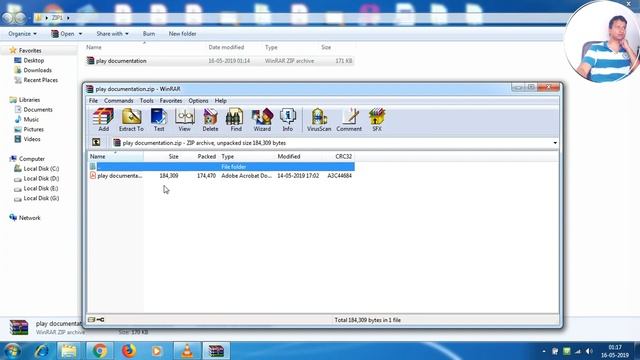This screenshot has width=640, height=360.
Task: Open Google Chrome from the taskbar
Action: tap(99, 351)
